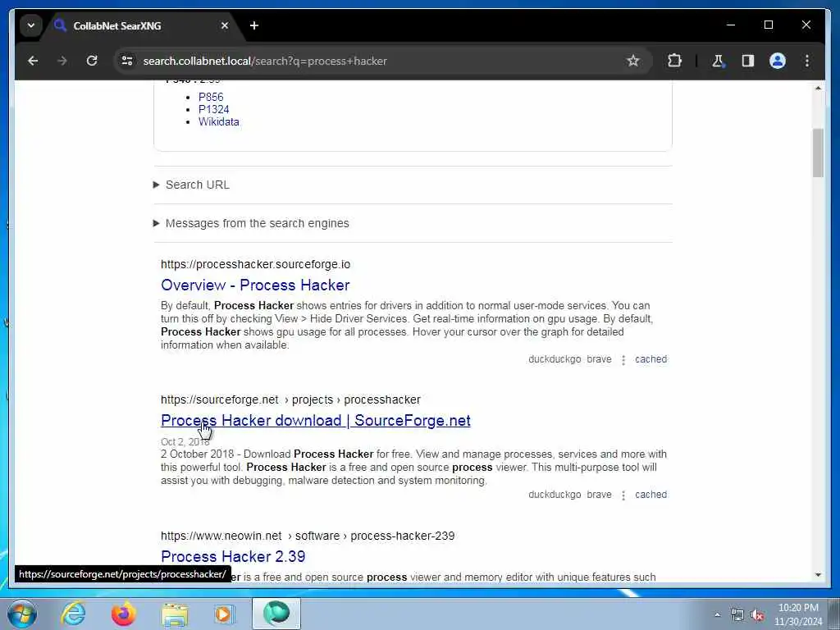The image size is (840, 630).
Task: Click the scrollbar up arrow
Action: (x=818, y=88)
